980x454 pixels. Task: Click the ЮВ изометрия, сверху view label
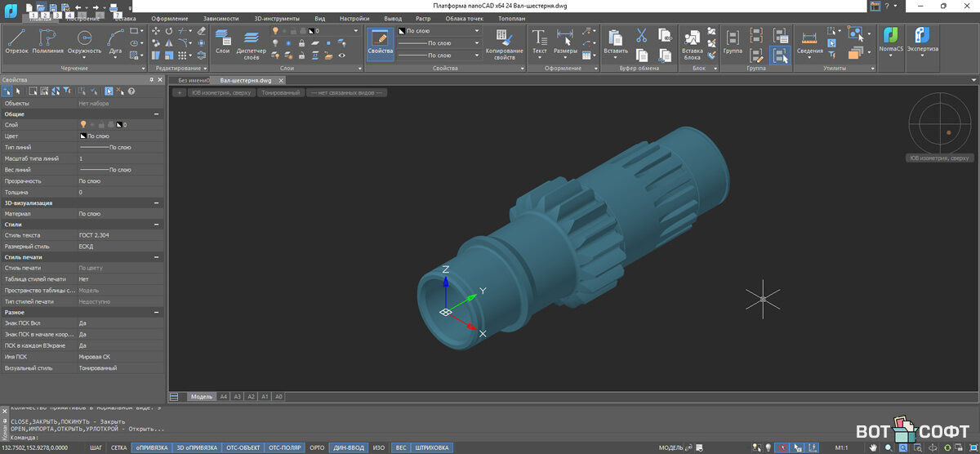938,158
